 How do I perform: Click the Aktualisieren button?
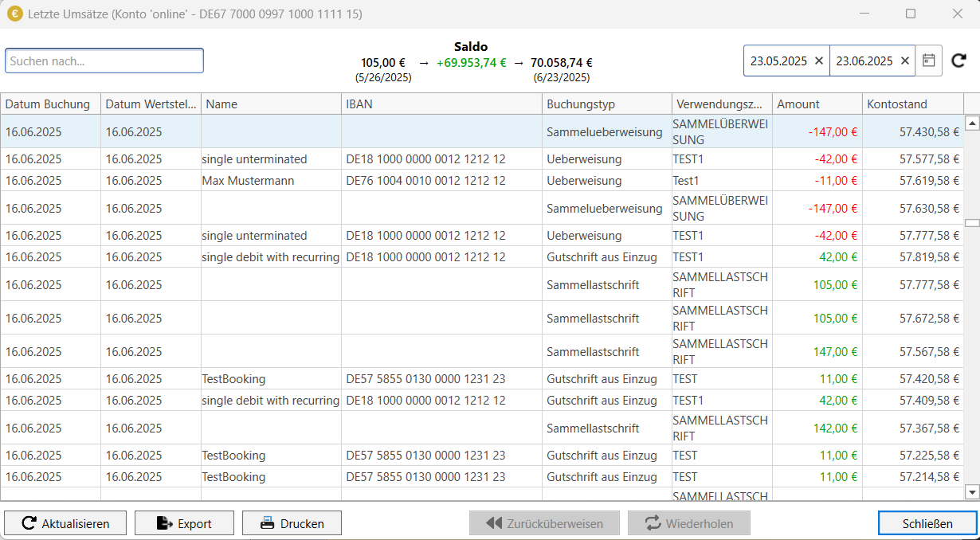(65, 523)
